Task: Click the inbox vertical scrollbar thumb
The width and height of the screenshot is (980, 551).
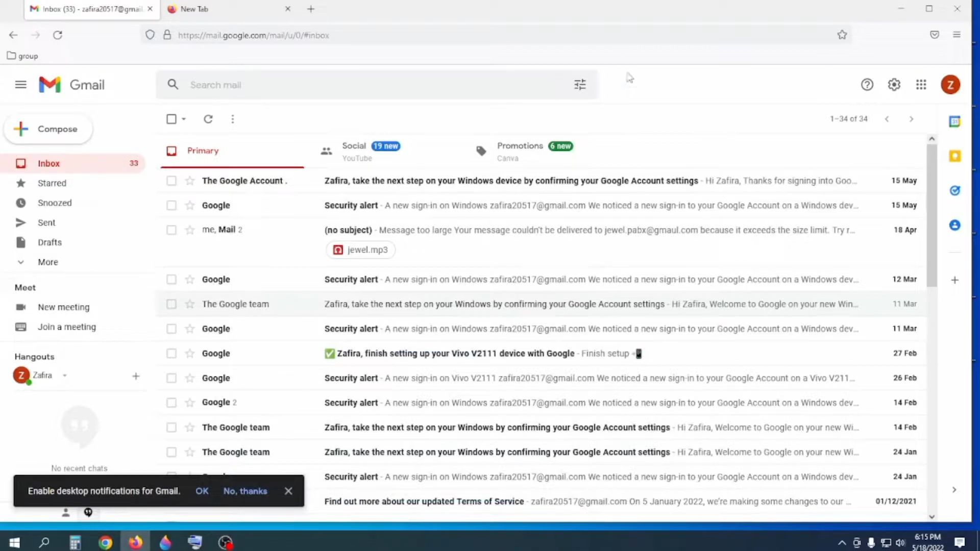Action: point(932,215)
